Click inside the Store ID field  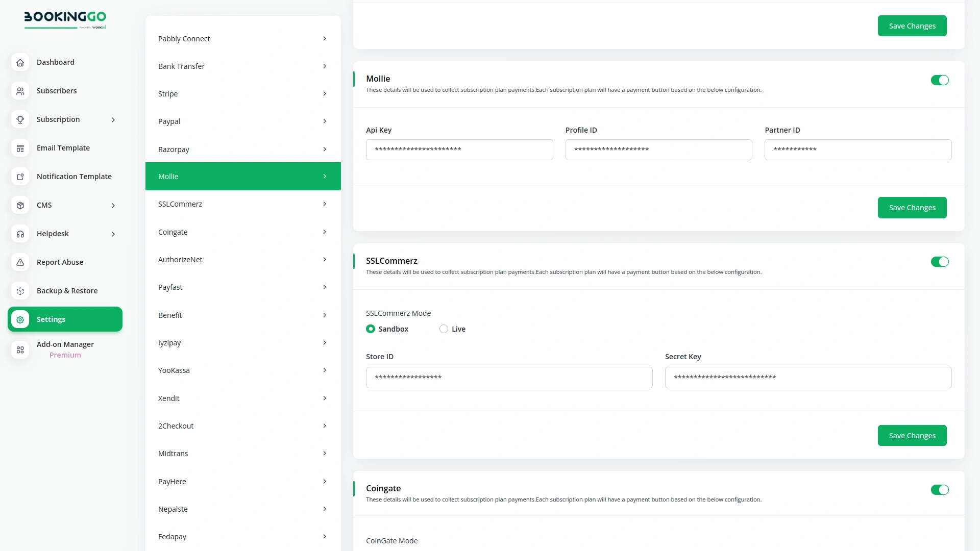pyautogui.click(x=509, y=378)
